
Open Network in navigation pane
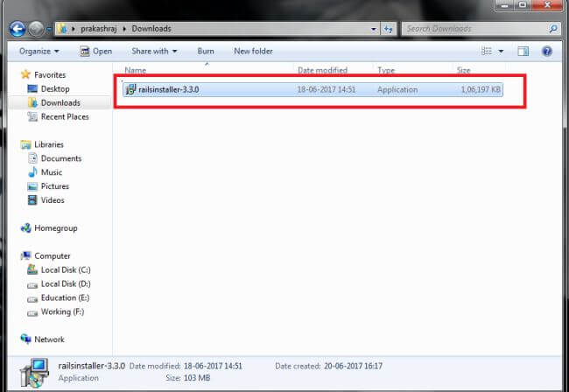[x=49, y=339]
